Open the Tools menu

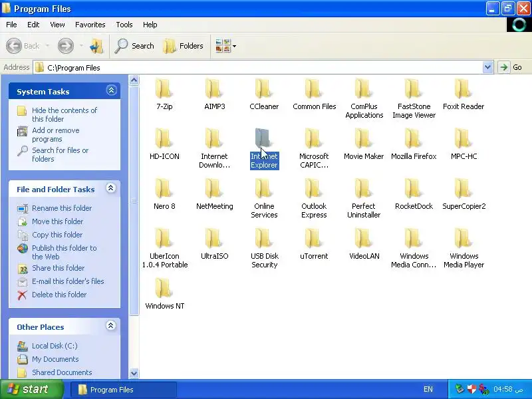[124, 25]
